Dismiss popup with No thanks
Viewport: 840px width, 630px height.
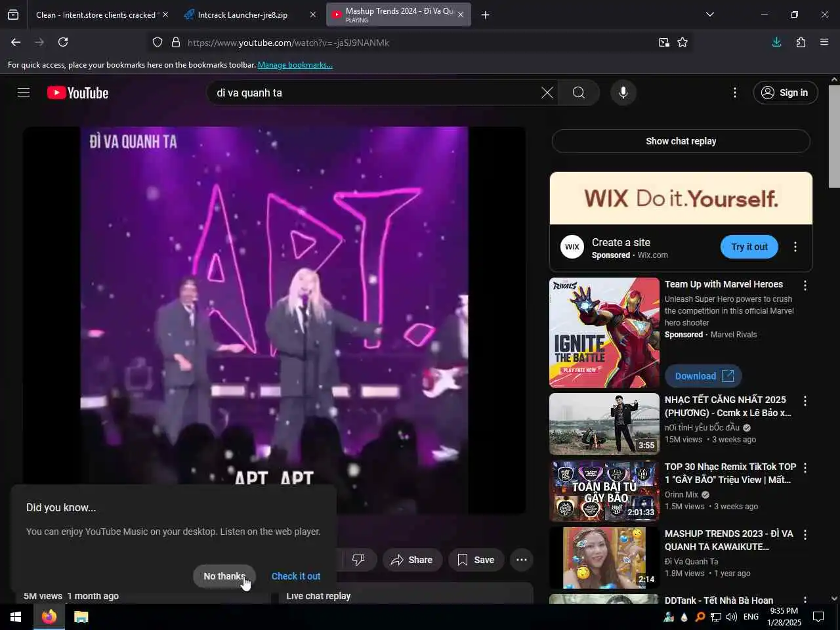coord(224,576)
